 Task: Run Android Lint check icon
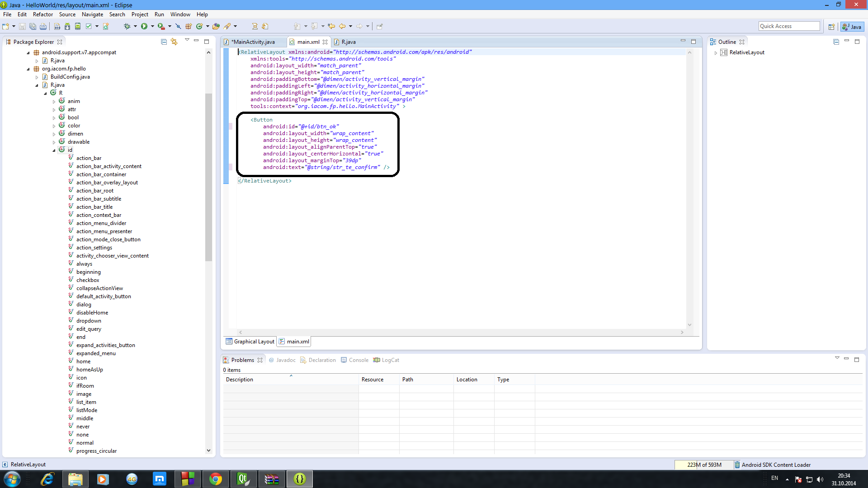[89, 26]
